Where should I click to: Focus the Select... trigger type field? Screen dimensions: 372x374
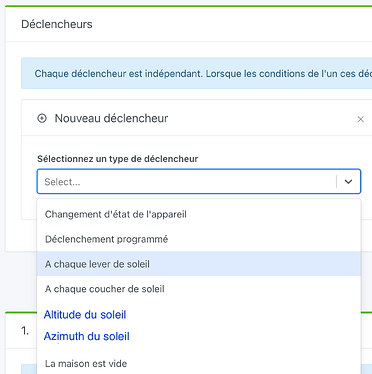coord(187,182)
